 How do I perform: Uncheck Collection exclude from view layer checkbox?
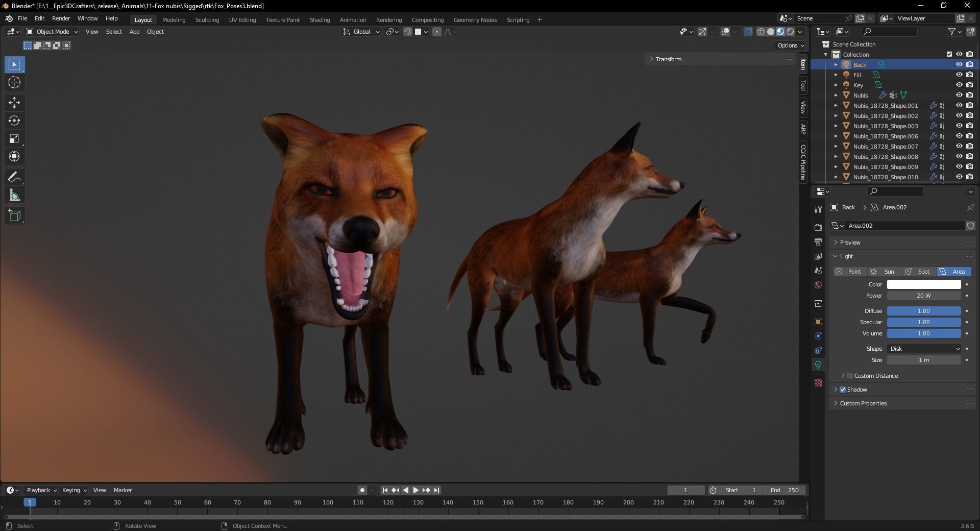coord(949,54)
